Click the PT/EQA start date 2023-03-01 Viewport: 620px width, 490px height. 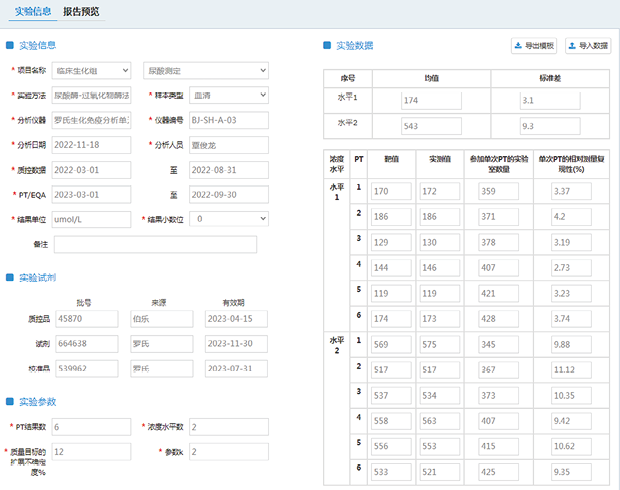91,195
